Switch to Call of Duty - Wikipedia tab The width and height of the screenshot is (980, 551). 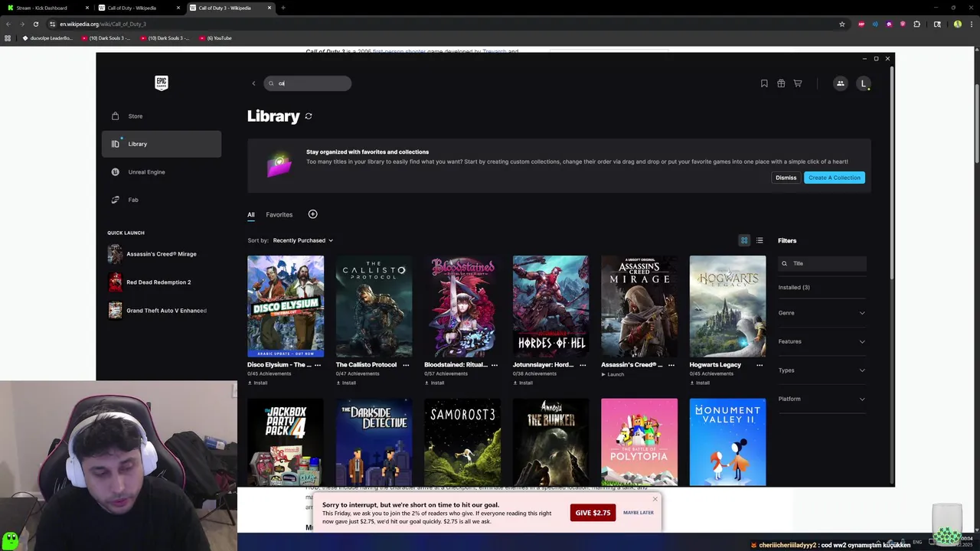[x=138, y=8]
